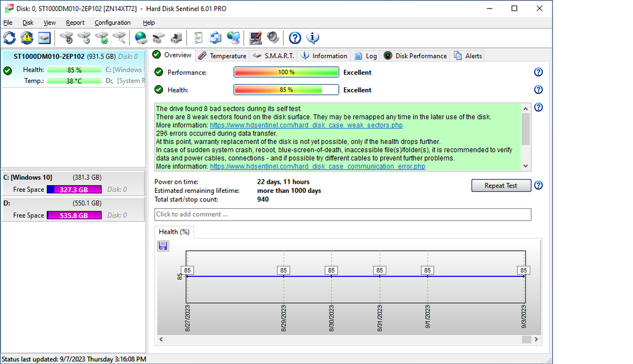Image resolution: width=633 pixels, height=364 pixels.
Task: Click the status text box scroll-down arrow
Action: click(x=526, y=166)
